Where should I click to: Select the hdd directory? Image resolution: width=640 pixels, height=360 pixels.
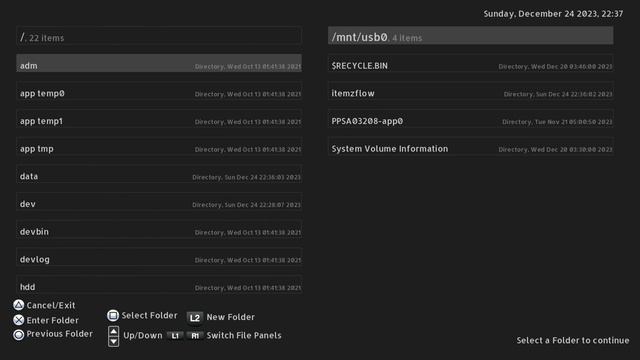159,285
